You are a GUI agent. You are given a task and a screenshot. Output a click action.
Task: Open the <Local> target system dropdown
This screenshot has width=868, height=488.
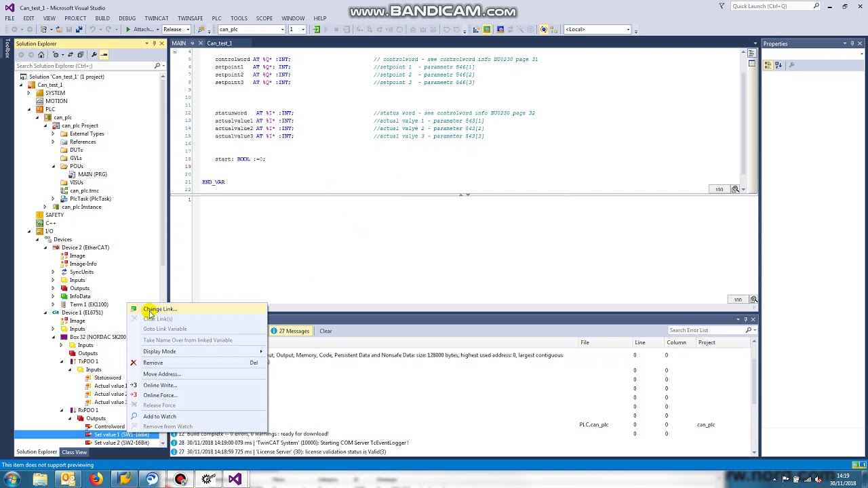point(628,30)
